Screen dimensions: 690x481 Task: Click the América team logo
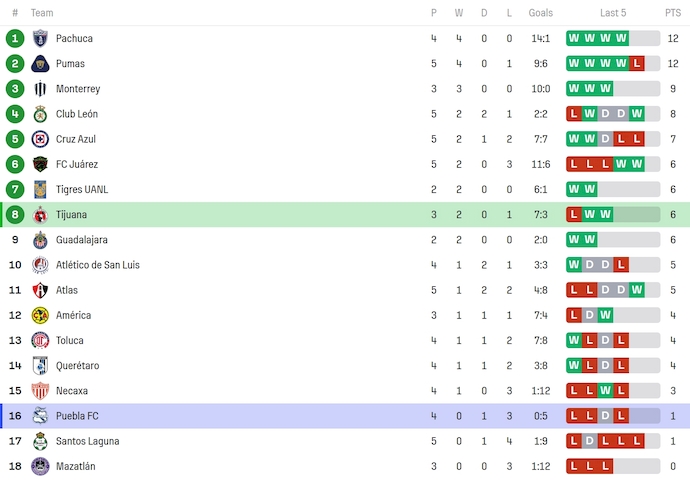[x=40, y=315]
